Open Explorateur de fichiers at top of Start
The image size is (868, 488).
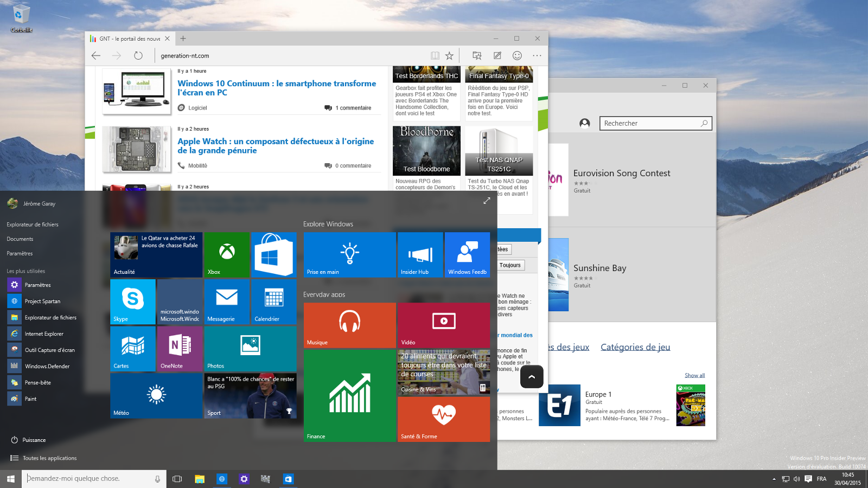pyautogui.click(x=33, y=224)
